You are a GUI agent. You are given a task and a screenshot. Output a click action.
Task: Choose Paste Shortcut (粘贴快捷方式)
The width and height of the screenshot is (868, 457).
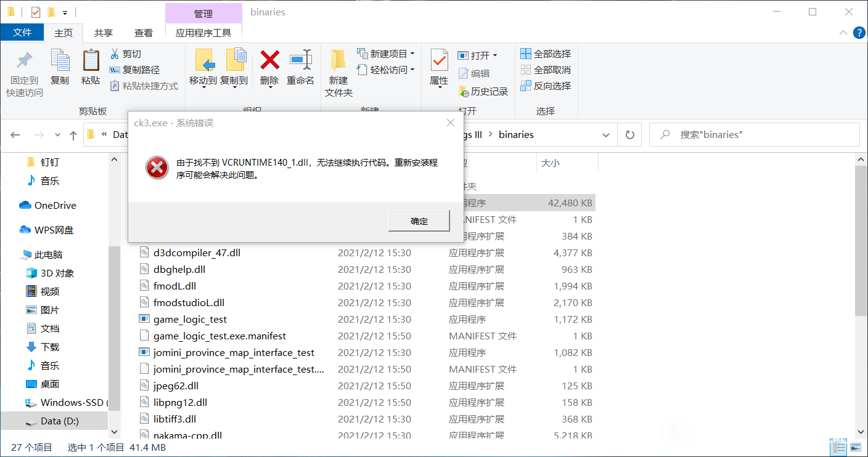click(144, 86)
